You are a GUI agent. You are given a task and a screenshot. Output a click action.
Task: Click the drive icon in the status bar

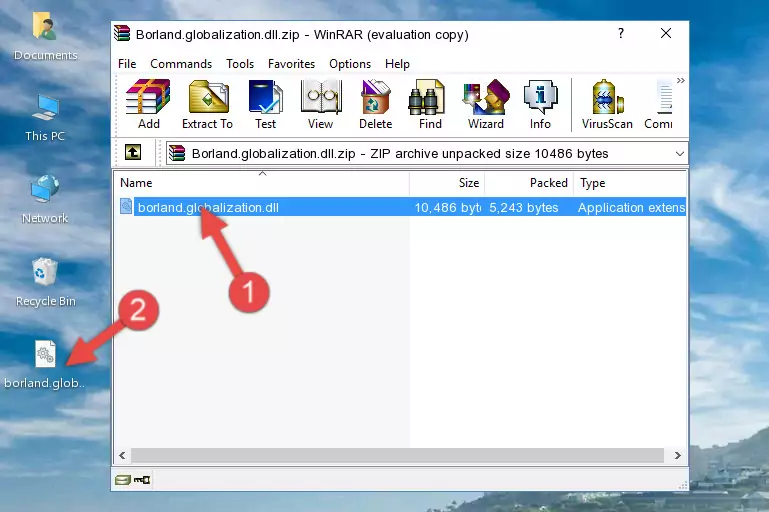tap(123, 480)
